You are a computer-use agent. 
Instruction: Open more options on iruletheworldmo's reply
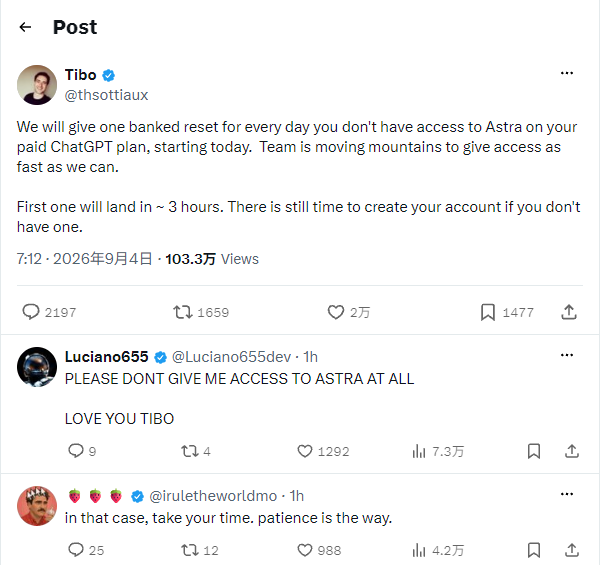click(566, 494)
